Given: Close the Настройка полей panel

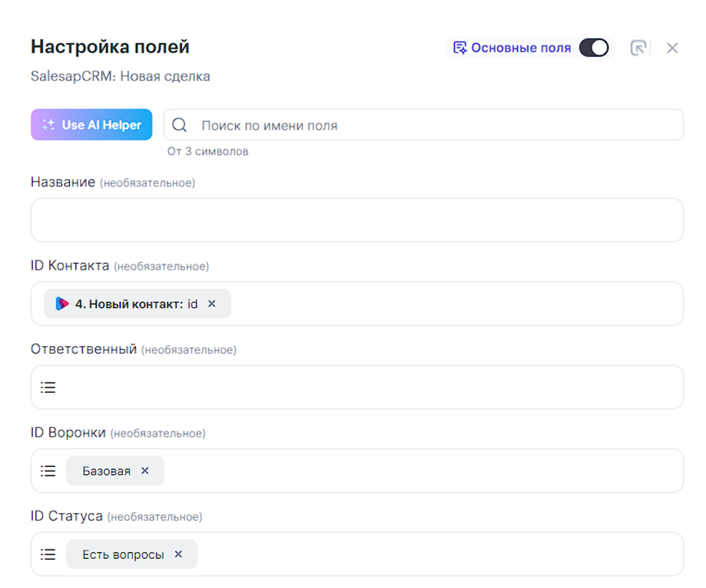Looking at the screenshot, I should [x=672, y=48].
